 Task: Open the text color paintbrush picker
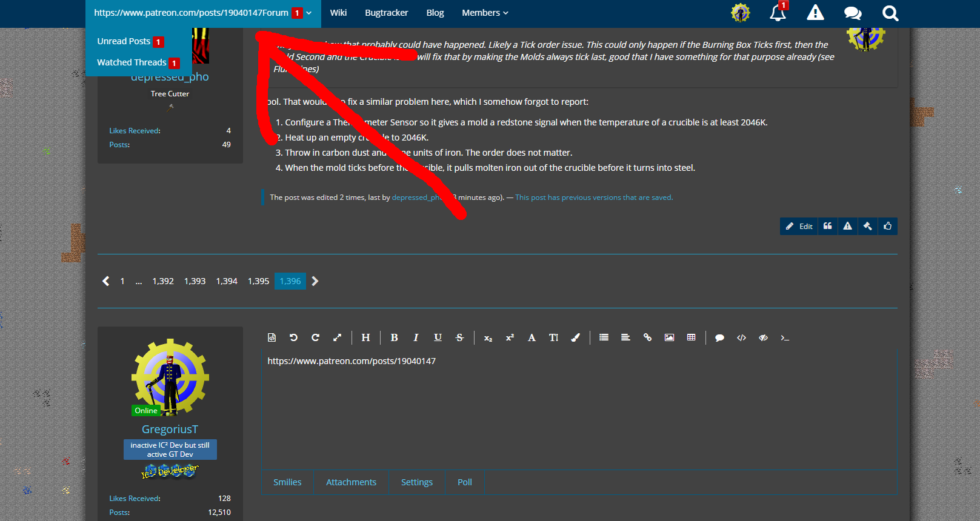click(x=575, y=337)
